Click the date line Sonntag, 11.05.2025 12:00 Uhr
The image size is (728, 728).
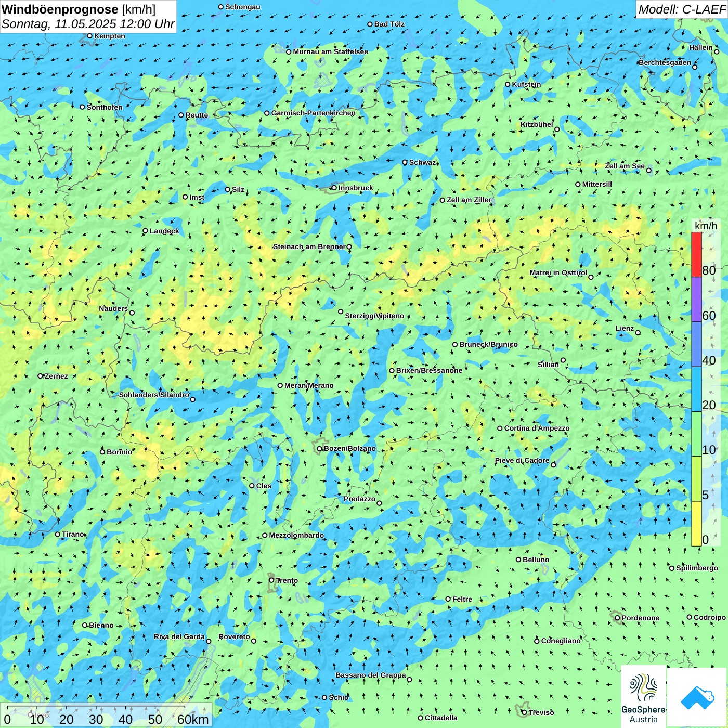coord(88,24)
